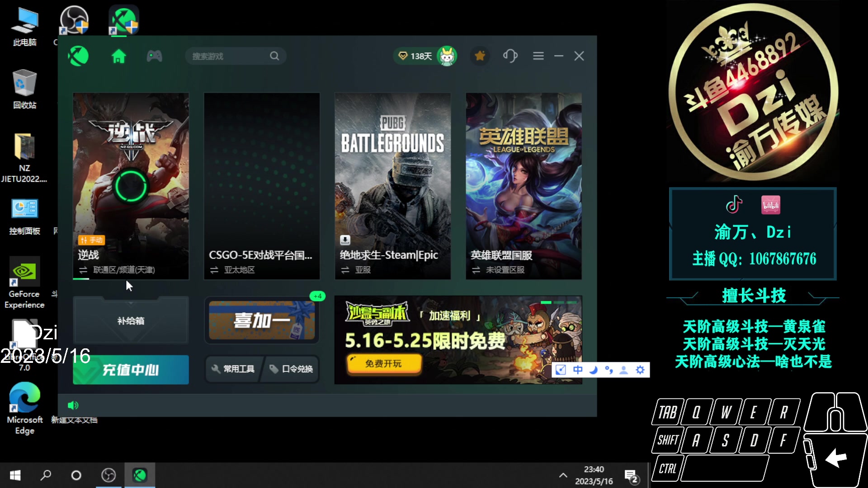This screenshot has width=868, height=488.
Task: Click the IME toolbar logo icon
Action: pyautogui.click(x=561, y=370)
